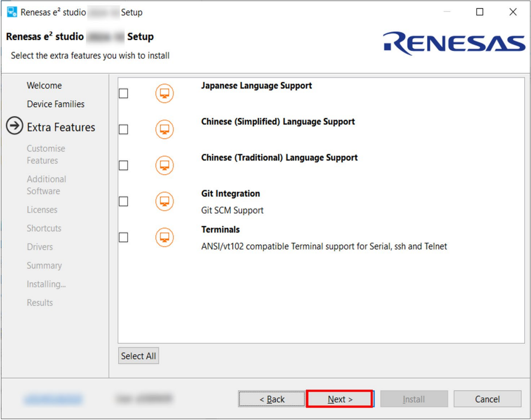Enable the Git Integration checkbox
The height and width of the screenshot is (420, 531).
pos(123,202)
